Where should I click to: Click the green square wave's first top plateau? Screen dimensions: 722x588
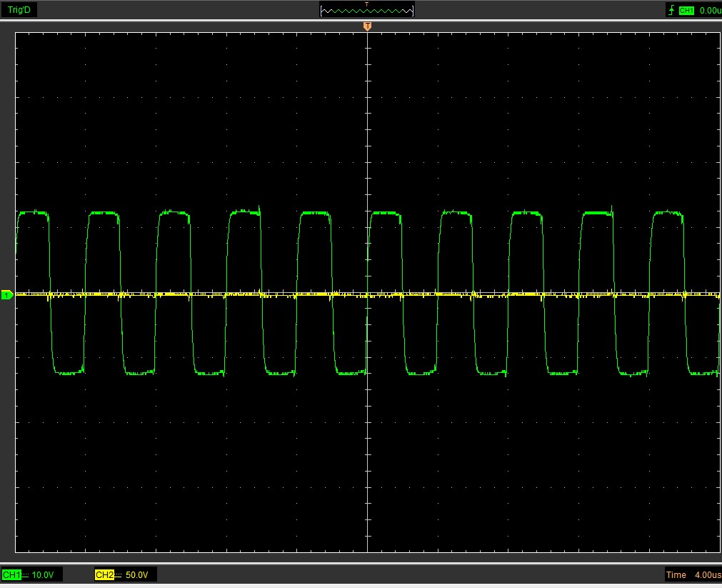[x=32, y=212]
